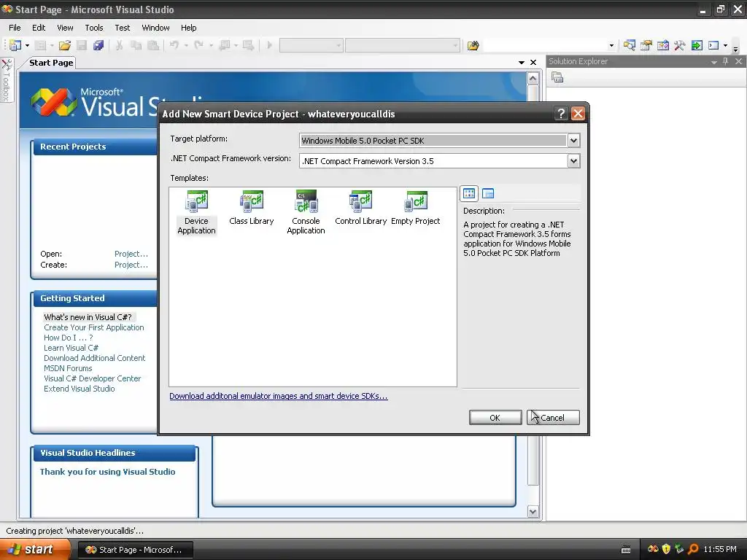
Task: Open the How Do I ... ? link
Action: point(68,338)
